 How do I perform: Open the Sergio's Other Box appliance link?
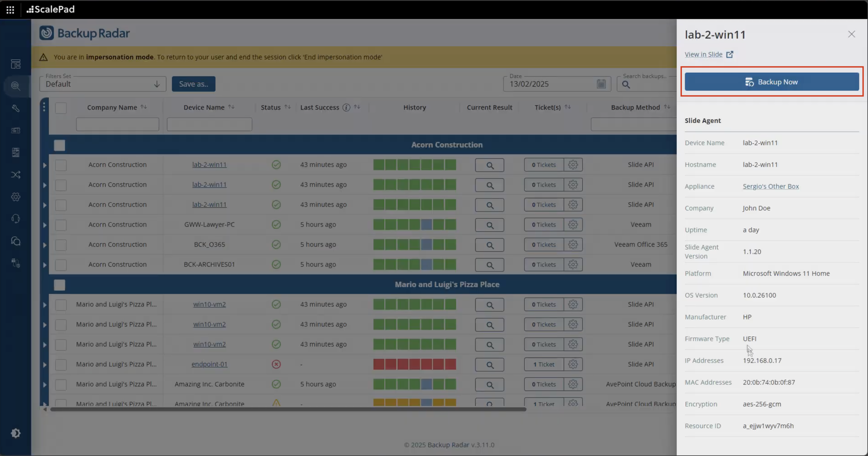pos(770,186)
